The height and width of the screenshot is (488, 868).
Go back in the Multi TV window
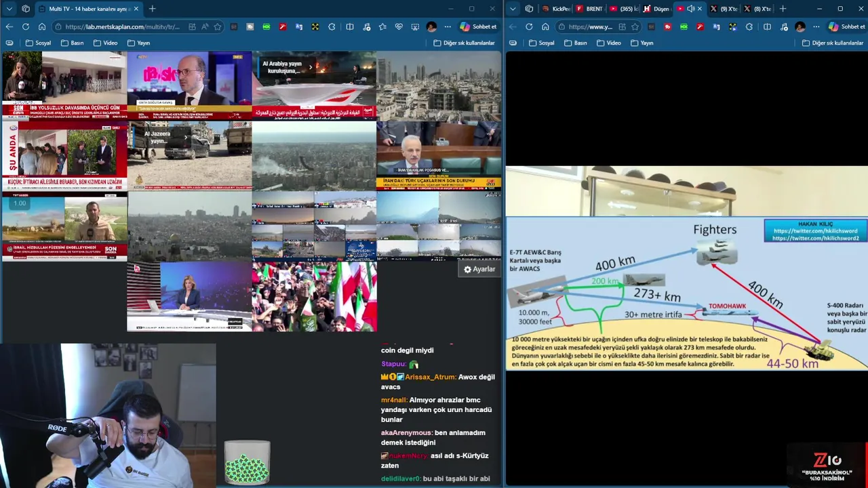(9, 26)
